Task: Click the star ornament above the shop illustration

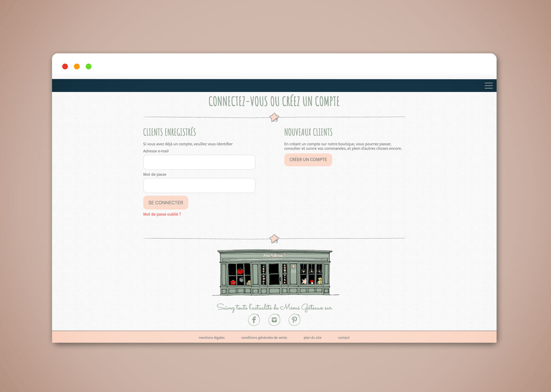Action: (274, 239)
